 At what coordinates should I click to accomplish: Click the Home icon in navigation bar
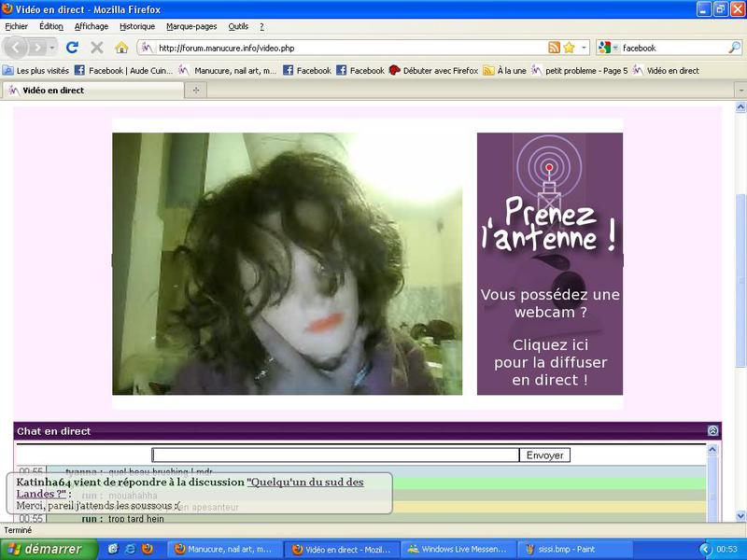[121, 48]
